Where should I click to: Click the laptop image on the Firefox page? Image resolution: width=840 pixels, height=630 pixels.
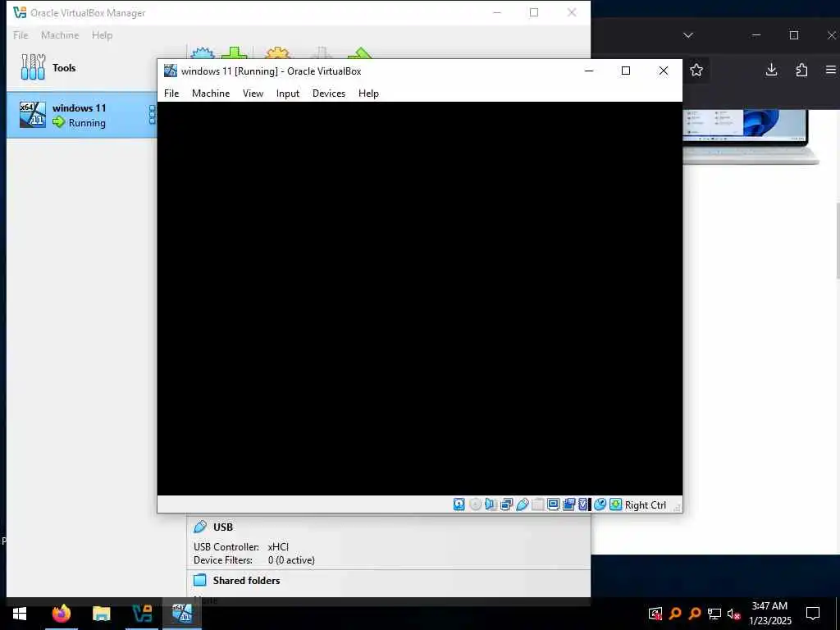[x=750, y=137]
